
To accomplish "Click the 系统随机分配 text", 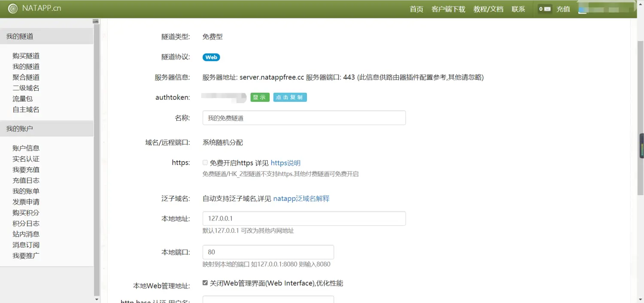I will pyautogui.click(x=223, y=143).
